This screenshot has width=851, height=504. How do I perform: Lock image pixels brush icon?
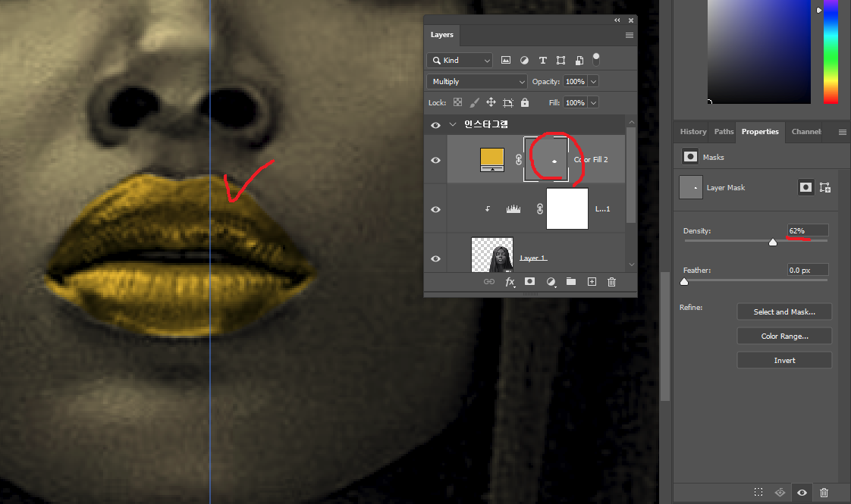(x=474, y=102)
